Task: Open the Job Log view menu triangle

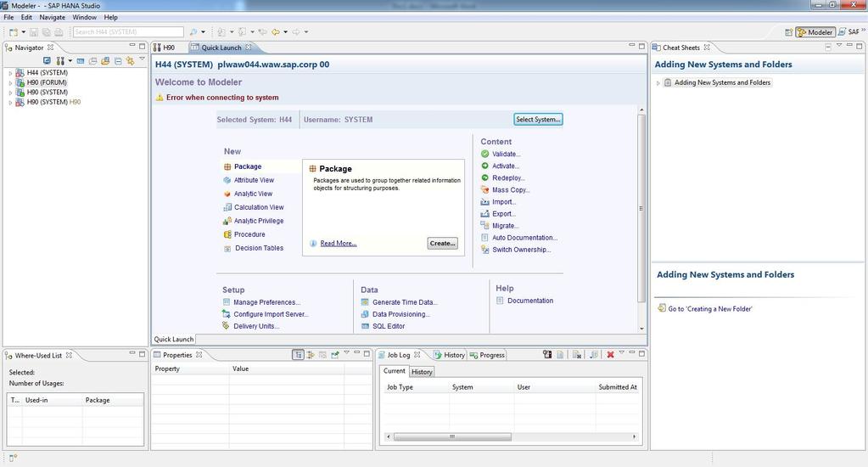Action: click(x=622, y=352)
